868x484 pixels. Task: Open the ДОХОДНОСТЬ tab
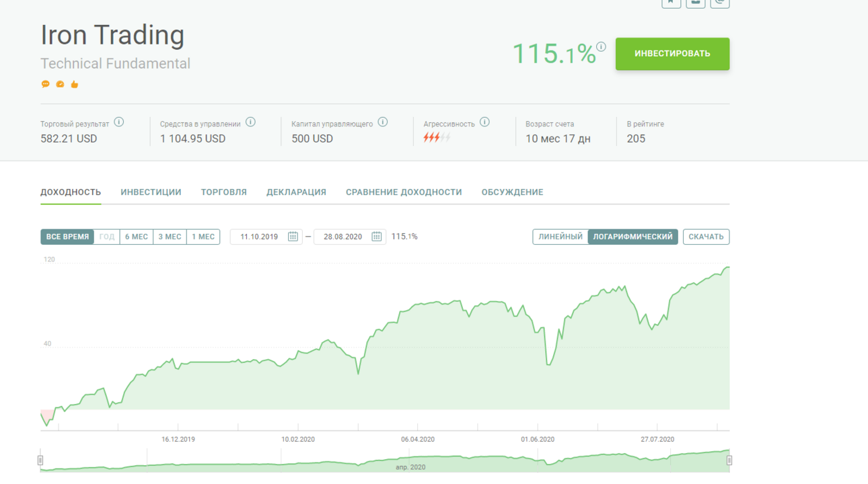pyautogui.click(x=71, y=192)
